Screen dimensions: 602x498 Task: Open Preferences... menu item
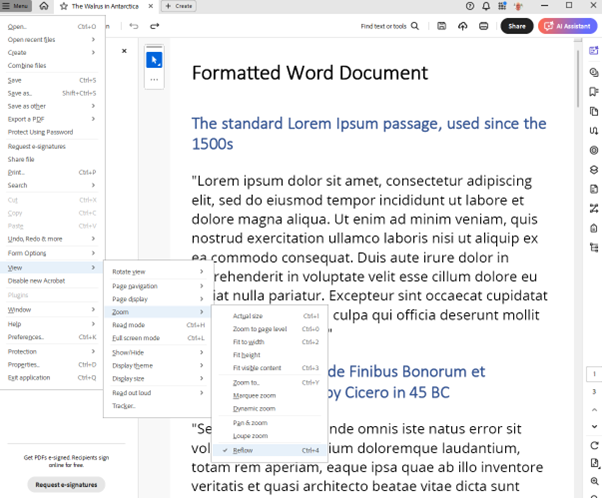(x=51, y=337)
